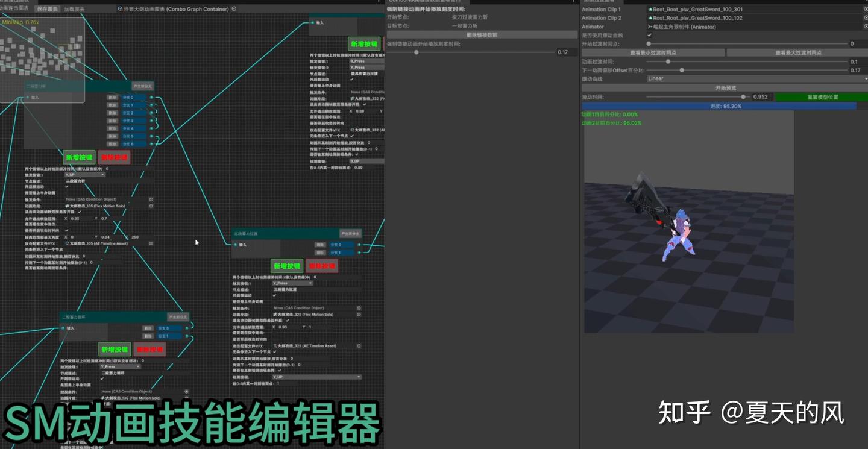Open the Y_Press trigger key dropdown in 三段蓄力过渡
The width and height of the screenshot is (868, 449).
coord(293,283)
